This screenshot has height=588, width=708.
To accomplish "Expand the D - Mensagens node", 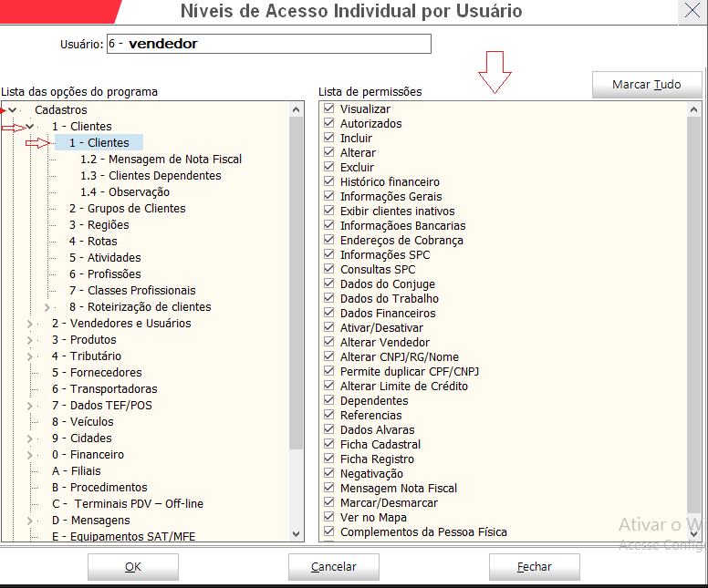I will [x=30, y=521].
